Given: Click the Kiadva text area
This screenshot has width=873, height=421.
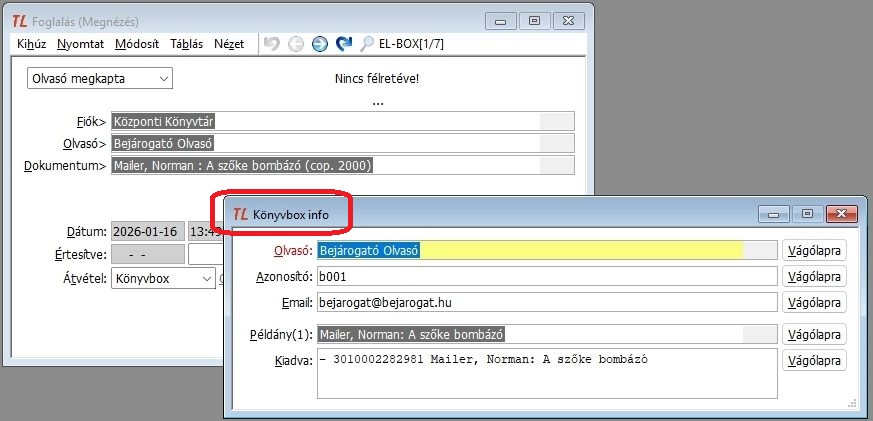Looking at the screenshot, I should coord(546,373).
